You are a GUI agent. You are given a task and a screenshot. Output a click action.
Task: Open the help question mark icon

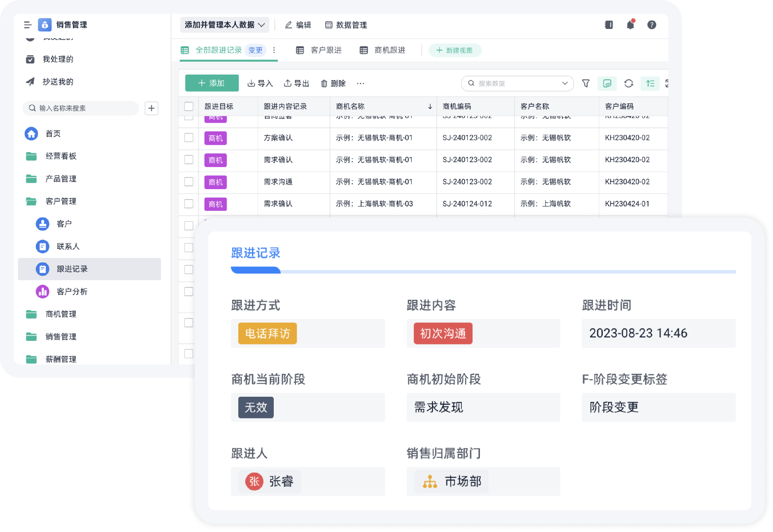click(x=651, y=25)
